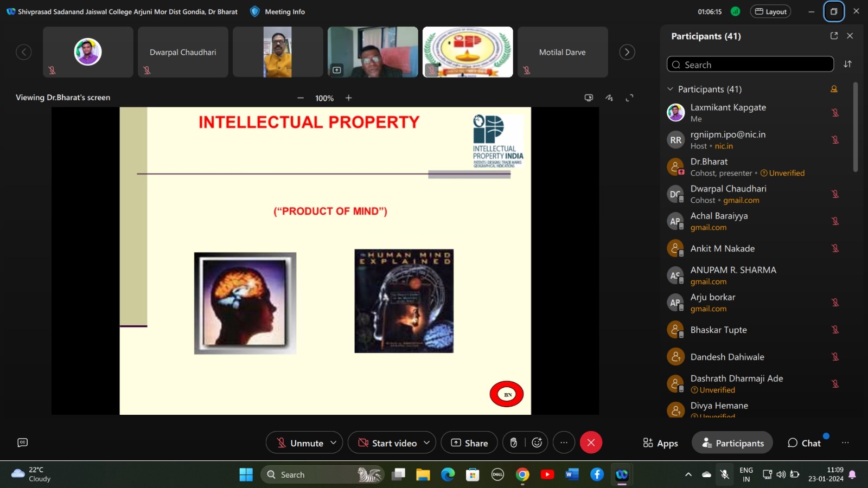Click the Meeting Info shield icon

point(255,11)
